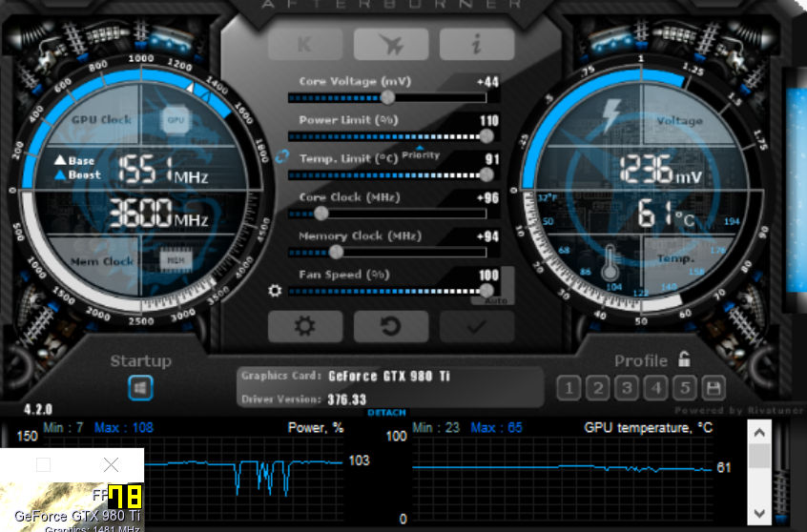The image size is (807, 532).
Task: Apply settings with the checkmark button
Action: pos(477,326)
